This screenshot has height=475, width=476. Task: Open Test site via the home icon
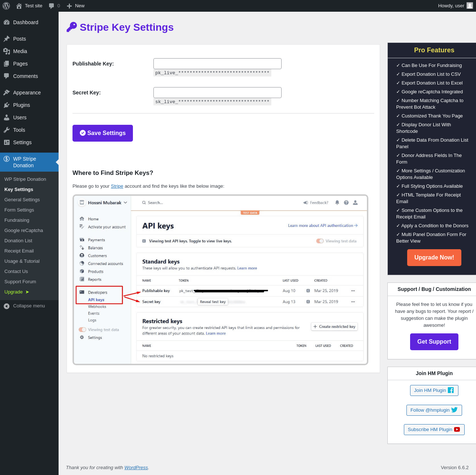pyautogui.click(x=19, y=6)
